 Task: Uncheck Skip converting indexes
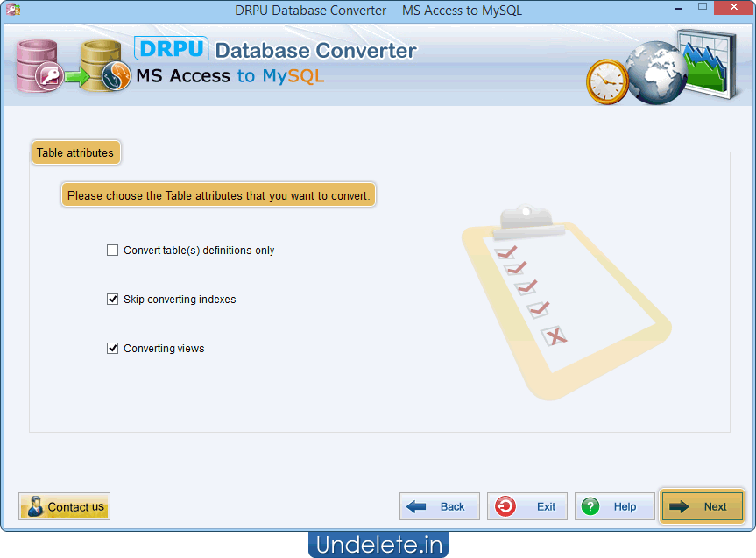112,300
